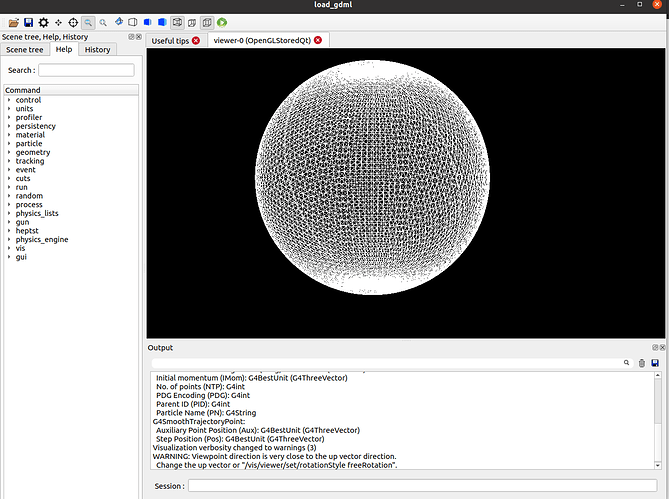The height and width of the screenshot is (499, 669).
Task: Select the Move arrows tool
Action: [x=58, y=23]
